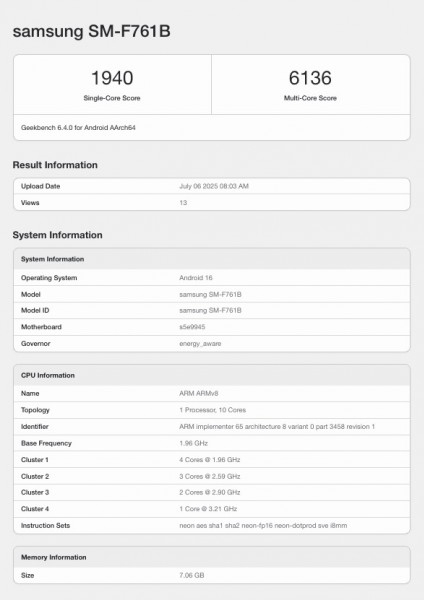Click the Governor value energy_aware
Screen dimensions: 424x600
200,344
